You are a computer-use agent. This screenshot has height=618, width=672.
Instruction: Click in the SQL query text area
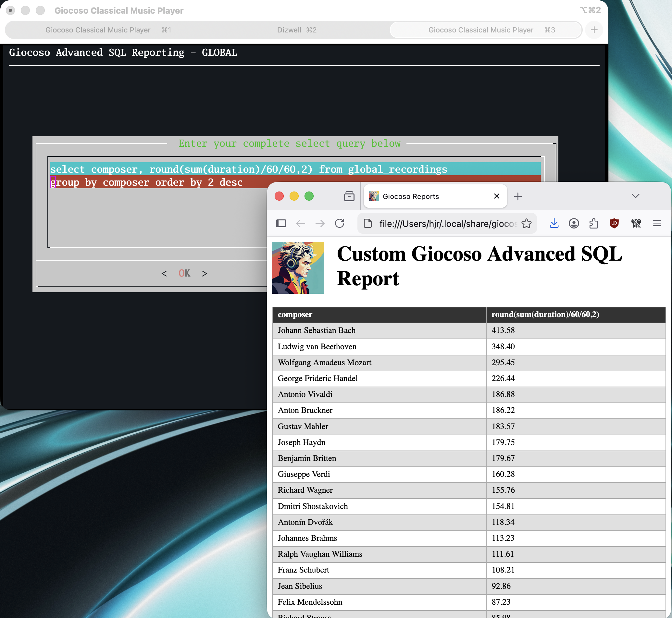(x=157, y=214)
